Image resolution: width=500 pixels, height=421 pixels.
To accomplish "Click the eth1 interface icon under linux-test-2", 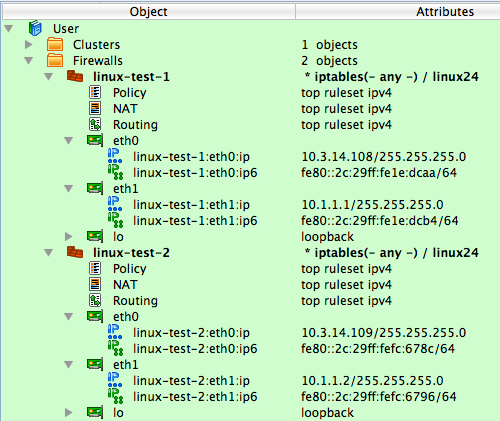I will [x=95, y=364].
